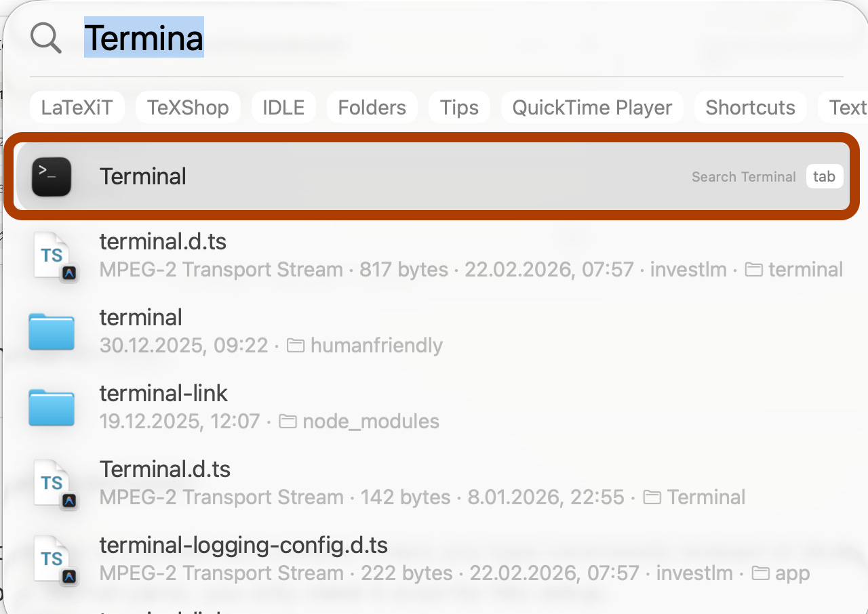
Task: Select the QuickTime Player suggestion chip
Action: [x=592, y=107]
